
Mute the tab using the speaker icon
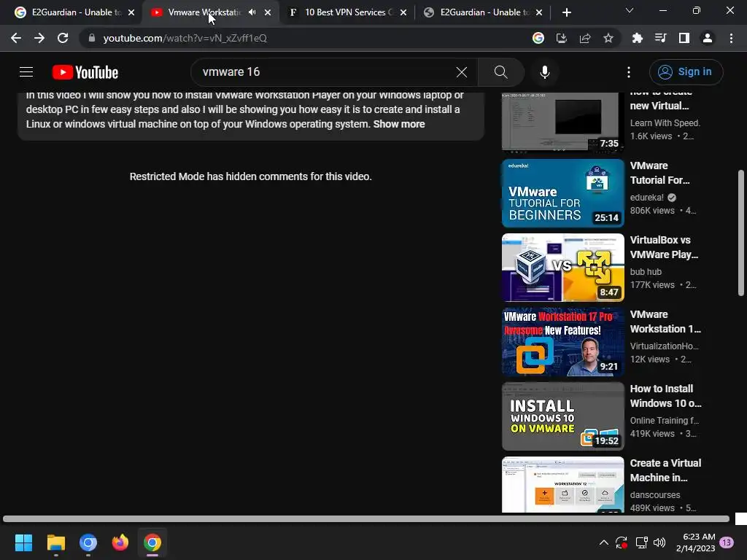252,12
